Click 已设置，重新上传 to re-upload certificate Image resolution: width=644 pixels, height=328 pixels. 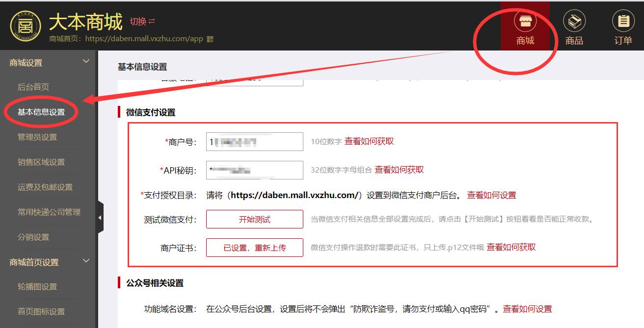pyautogui.click(x=254, y=247)
